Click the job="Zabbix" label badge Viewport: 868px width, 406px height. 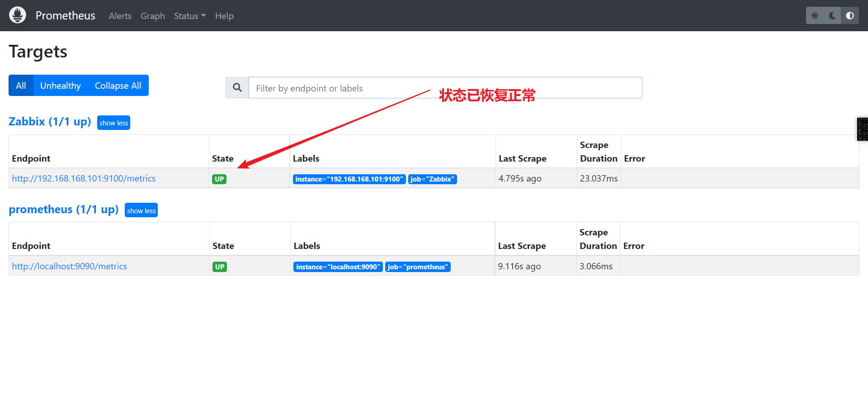tap(432, 179)
